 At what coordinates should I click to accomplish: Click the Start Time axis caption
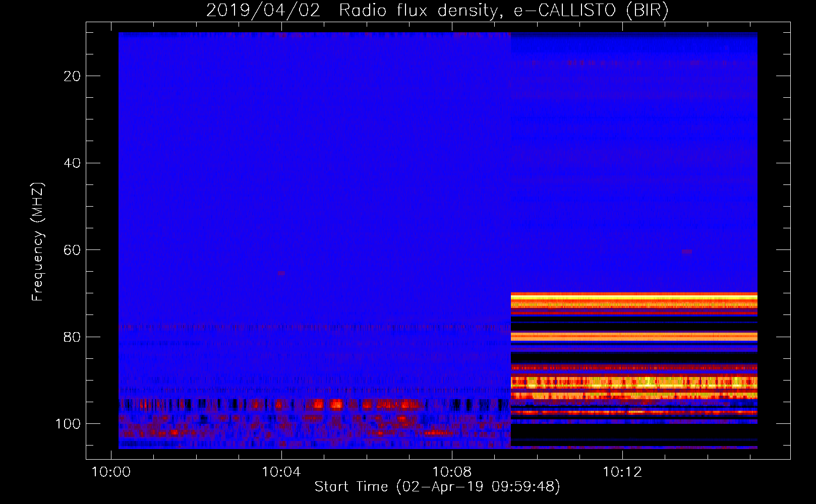click(437, 487)
